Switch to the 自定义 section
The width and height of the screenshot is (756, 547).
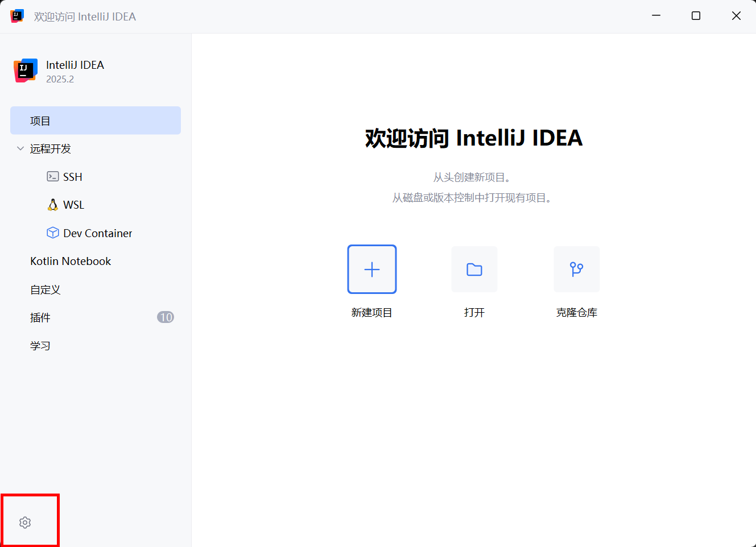point(46,289)
